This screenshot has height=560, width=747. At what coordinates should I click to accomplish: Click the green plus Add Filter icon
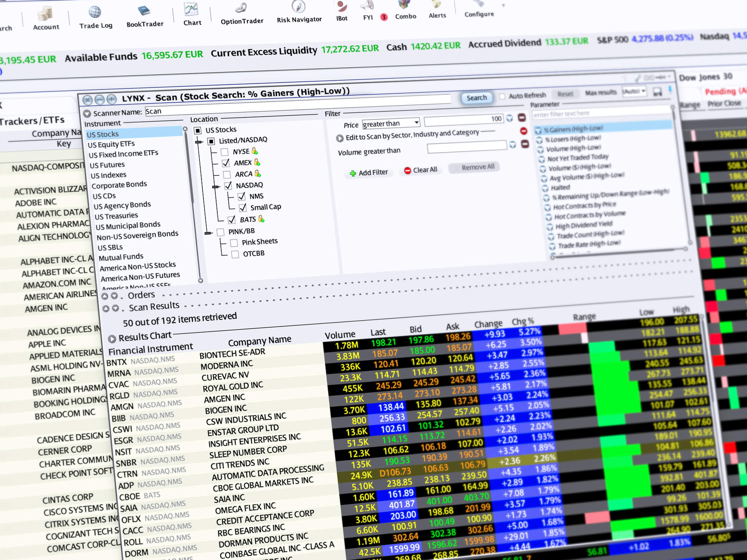(353, 173)
